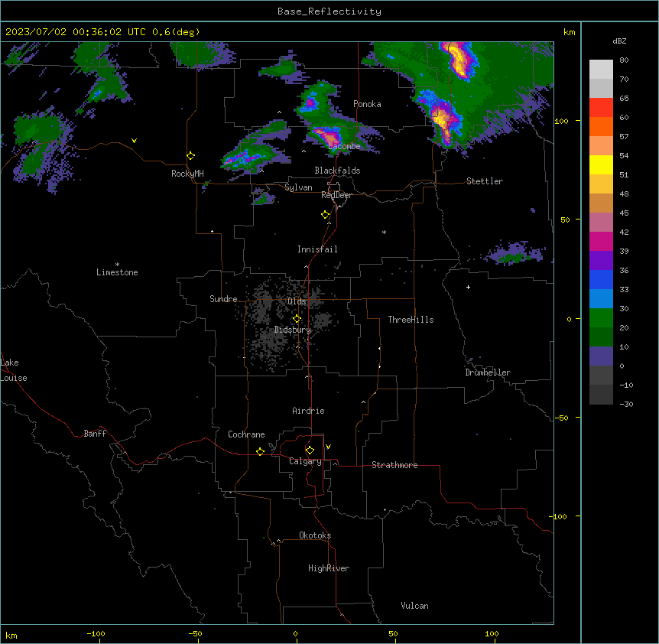Image resolution: width=659 pixels, height=644 pixels.
Task: Click the Calgary city label
Action: point(305,461)
